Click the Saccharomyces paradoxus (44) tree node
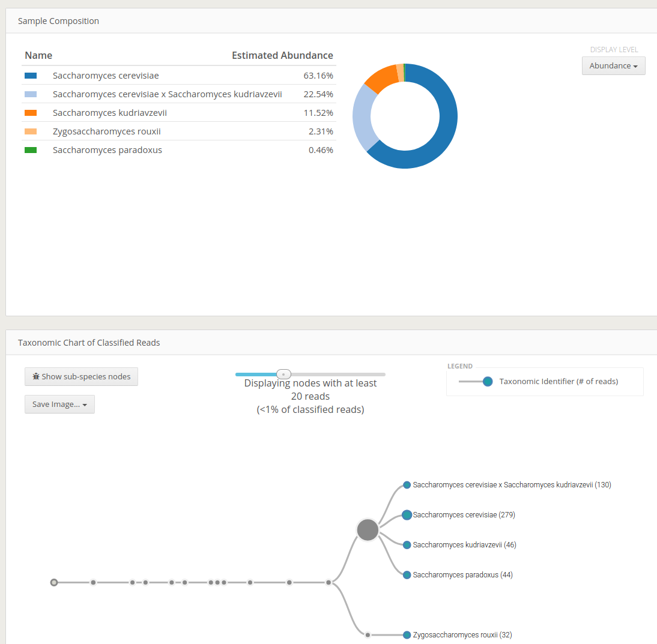657x644 pixels. pyautogui.click(x=407, y=575)
